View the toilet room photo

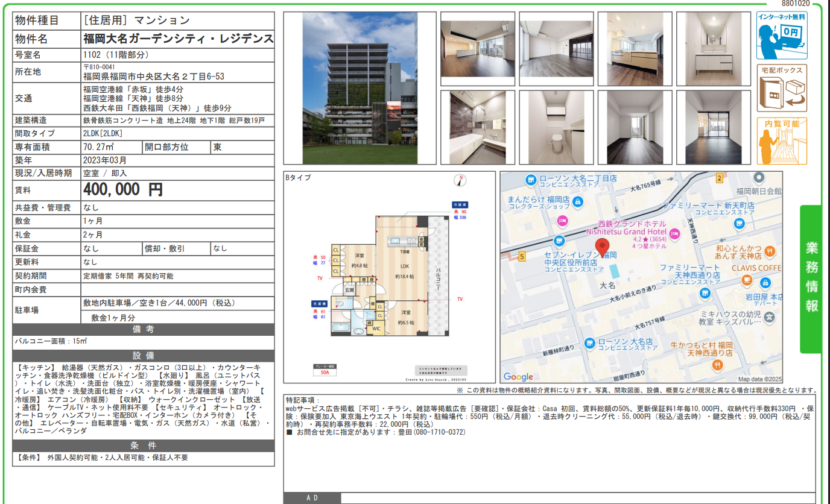[x=556, y=127]
